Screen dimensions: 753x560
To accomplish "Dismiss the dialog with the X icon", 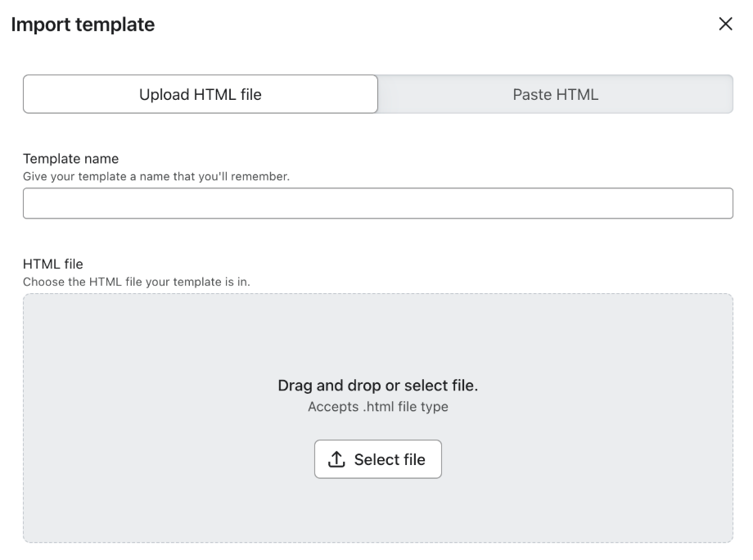I will click(x=724, y=25).
